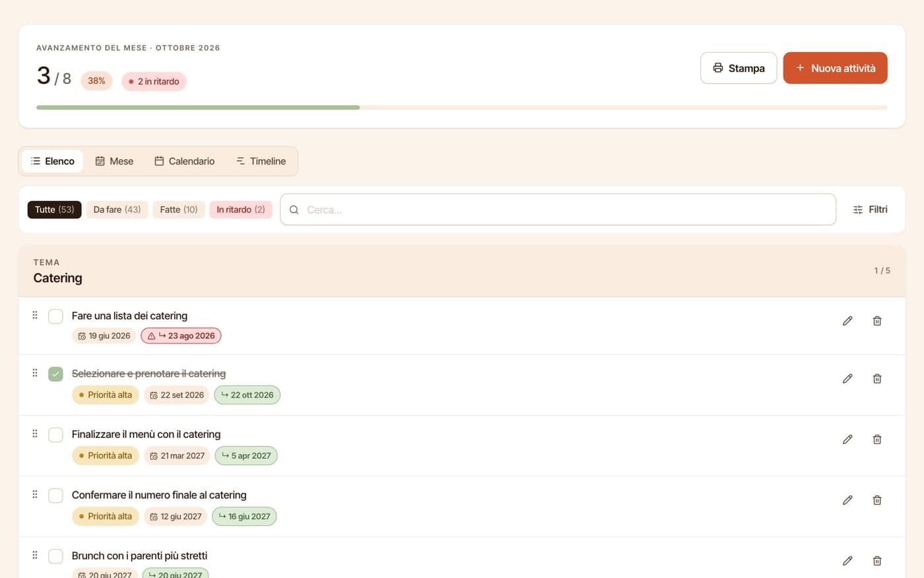The image size is (924, 578).
Task: Click the '5 apr 2027' due date chip
Action: pyautogui.click(x=246, y=456)
